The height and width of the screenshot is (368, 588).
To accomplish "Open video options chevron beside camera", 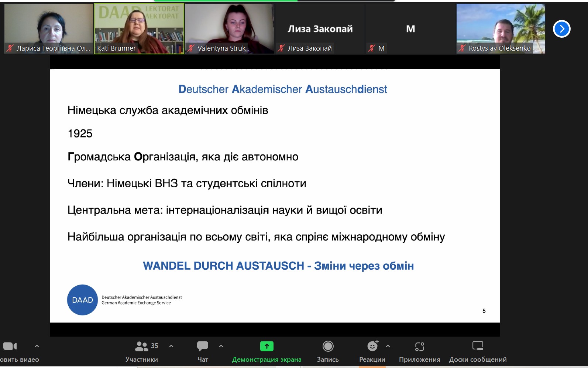I will tap(37, 346).
